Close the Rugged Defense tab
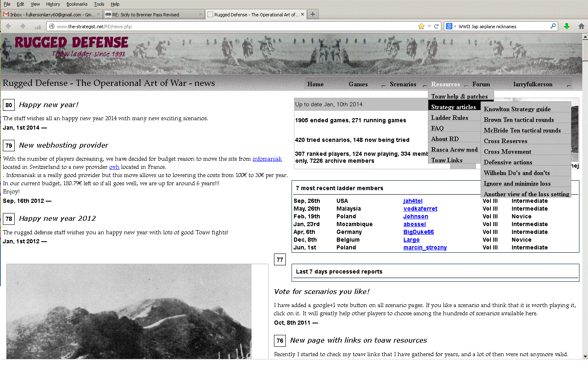Viewport: 588px width, 368px height. point(303,14)
